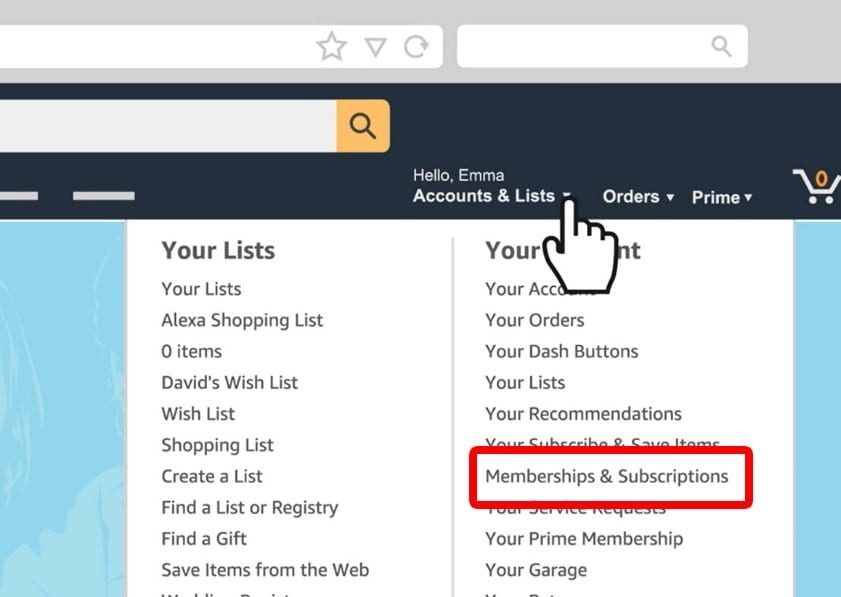Open Your Dash Buttons
Viewport: 841px width, 597px height.
[x=562, y=351]
